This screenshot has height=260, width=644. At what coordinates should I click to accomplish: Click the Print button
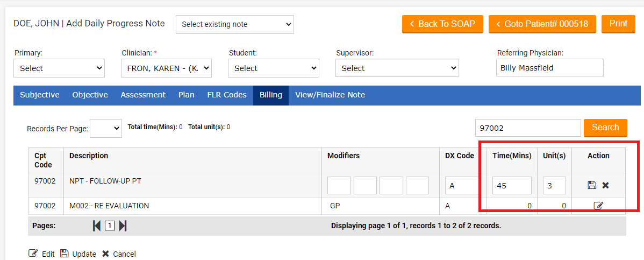click(618, 24)
